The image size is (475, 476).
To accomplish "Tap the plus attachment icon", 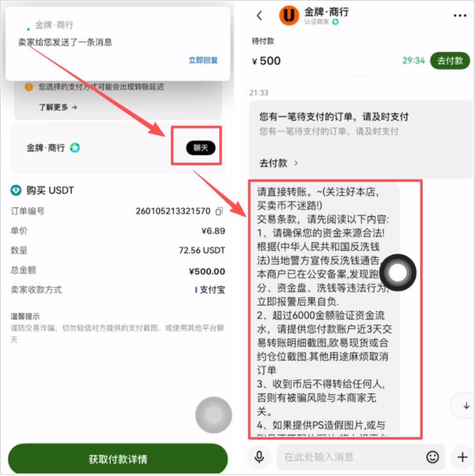I will 462,457.
